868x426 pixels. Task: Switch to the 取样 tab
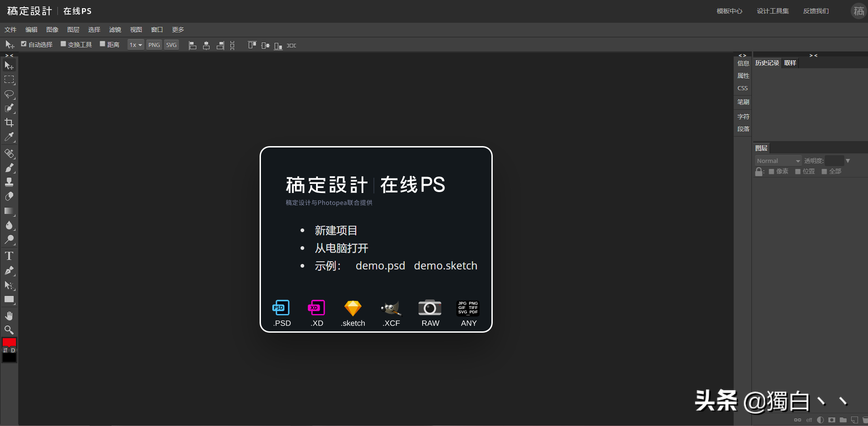(790, 63)
